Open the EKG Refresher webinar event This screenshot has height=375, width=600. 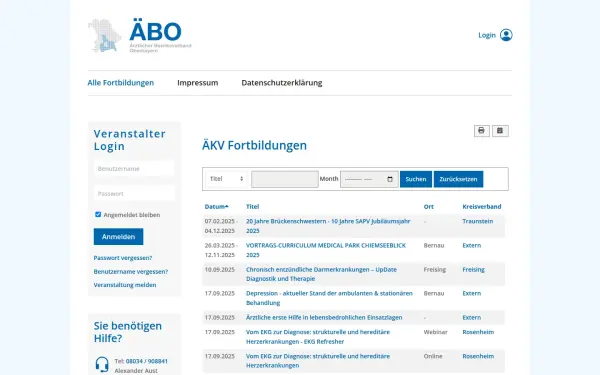(318, 337)
